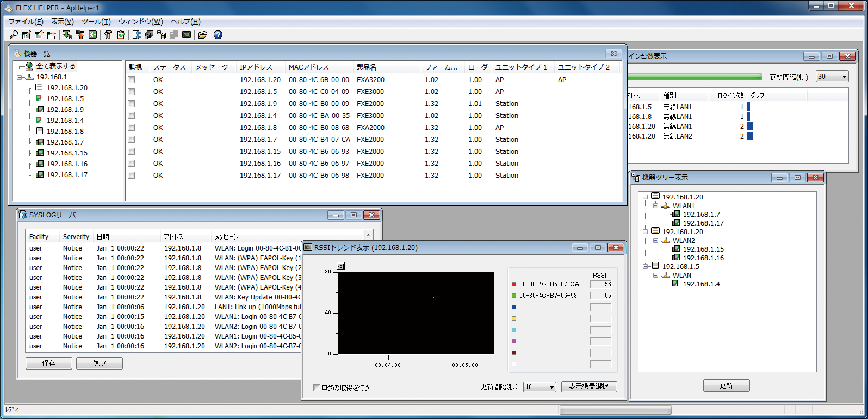Click the orange up-arrow W write icon

pos(80,35)
